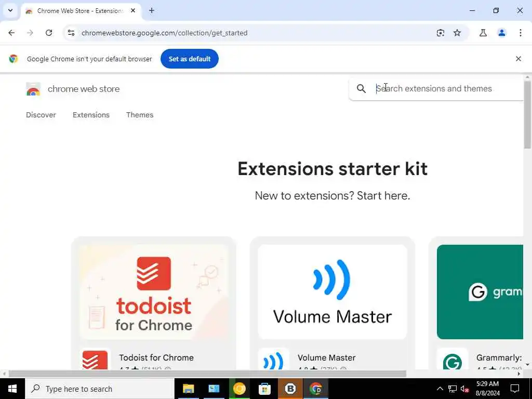Click Extensions starter kit heading
532x399 pixels.
332,169
